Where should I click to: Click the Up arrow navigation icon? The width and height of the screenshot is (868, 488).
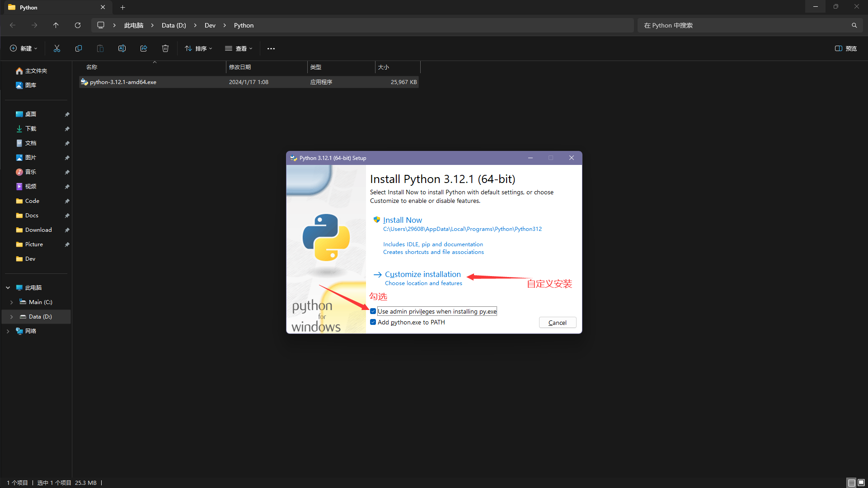56,25
